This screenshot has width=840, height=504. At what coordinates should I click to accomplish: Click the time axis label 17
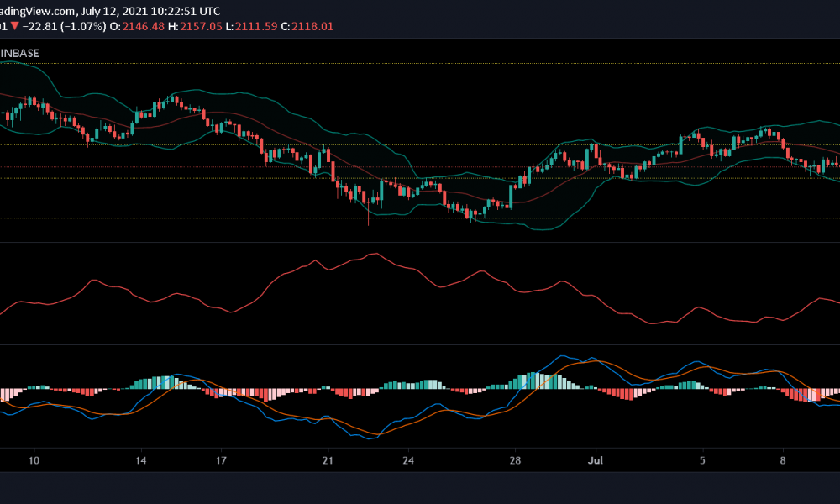tap(221, 460)
